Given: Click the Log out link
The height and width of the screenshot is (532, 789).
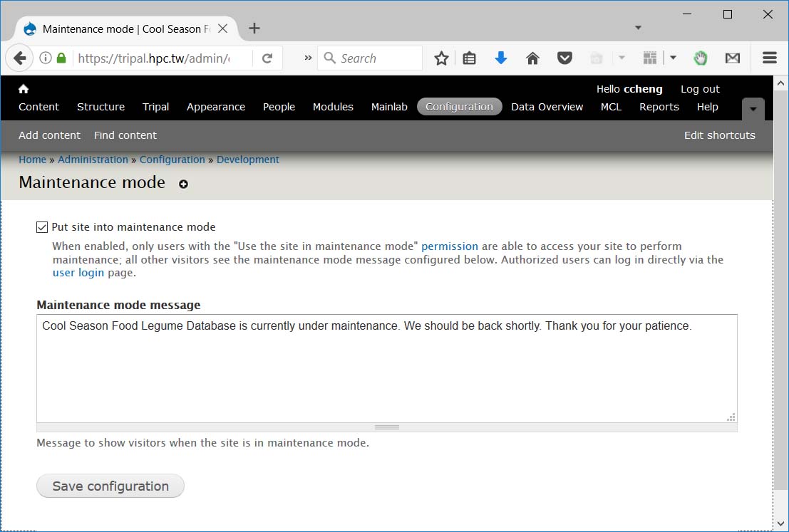Looking at the screenshot, I should [700, 89].
